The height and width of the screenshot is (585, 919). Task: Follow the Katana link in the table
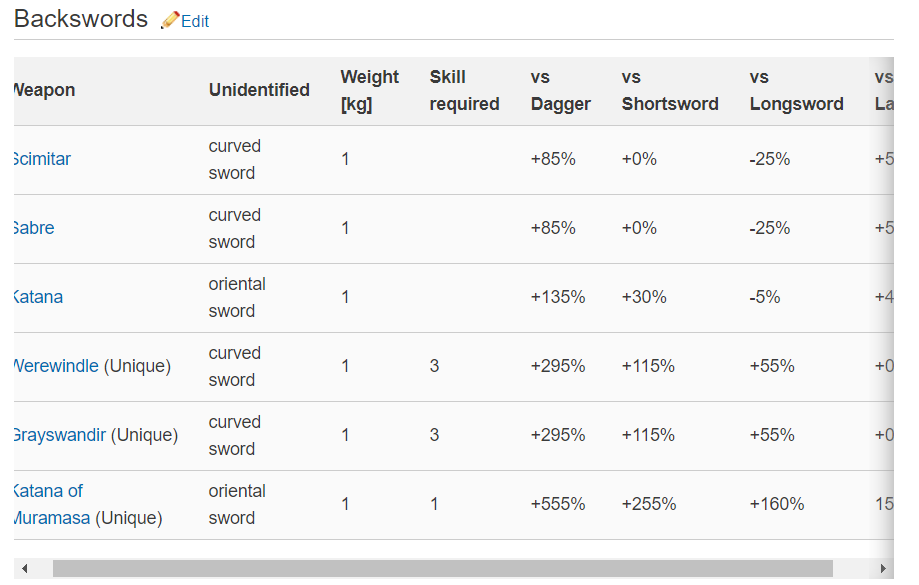38,297
